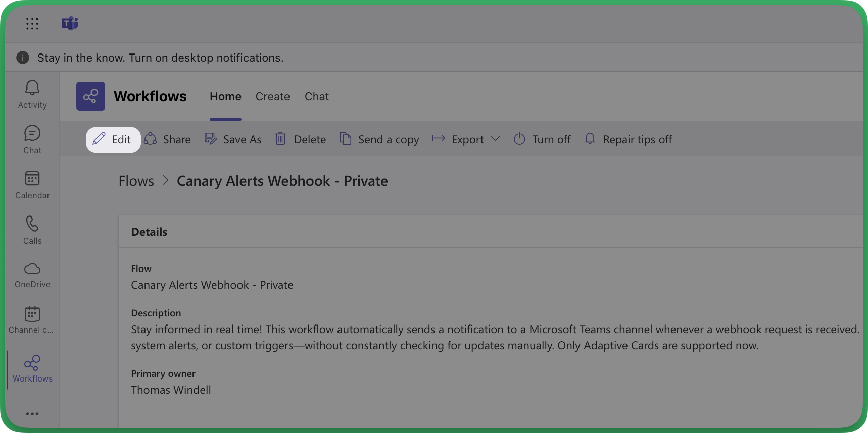Click the desktop notifications banner text
Viewport: 868px width, 433px height.
pyautogui.click(x=161, y=58)
